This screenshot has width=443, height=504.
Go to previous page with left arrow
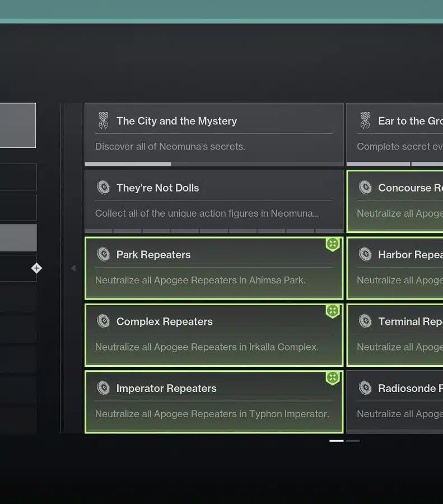click(73, 268)
